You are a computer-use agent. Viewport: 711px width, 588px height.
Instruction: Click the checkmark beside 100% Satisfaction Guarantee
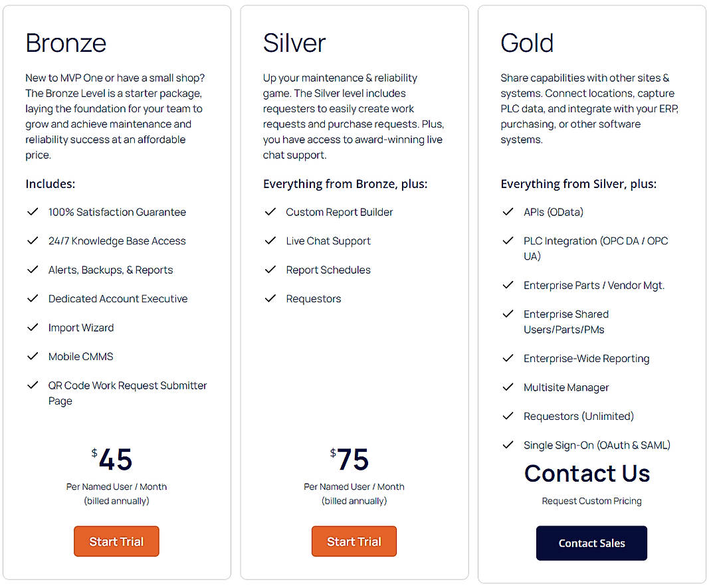pos(33,212)
